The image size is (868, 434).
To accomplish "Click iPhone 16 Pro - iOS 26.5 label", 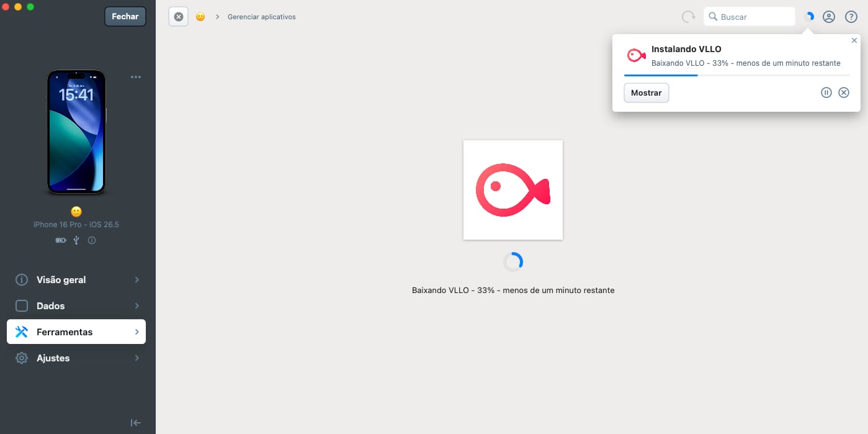I will pos(76,225).
